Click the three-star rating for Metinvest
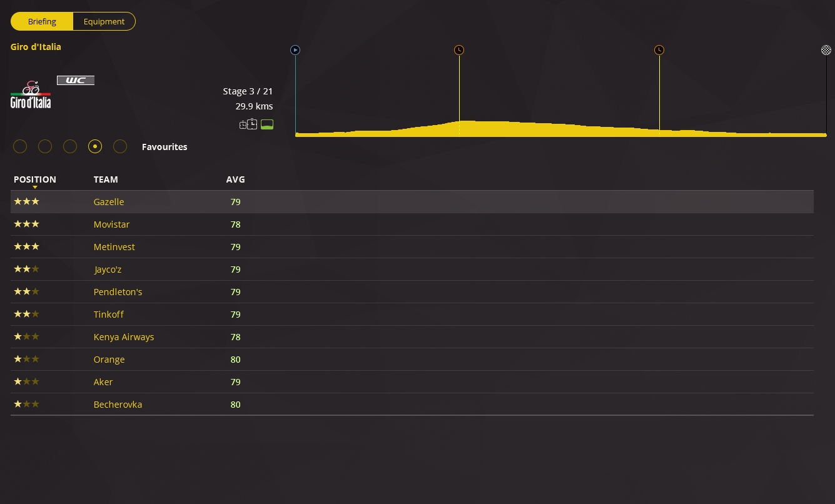Screen dimensions: 835x504 tap(26, 246)
